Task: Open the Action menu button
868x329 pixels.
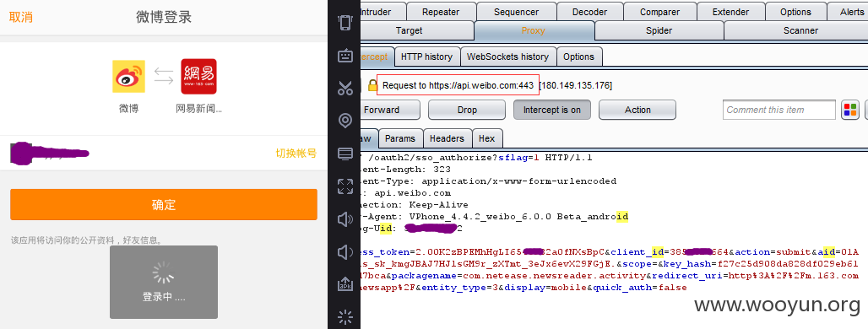Action: 637,110
